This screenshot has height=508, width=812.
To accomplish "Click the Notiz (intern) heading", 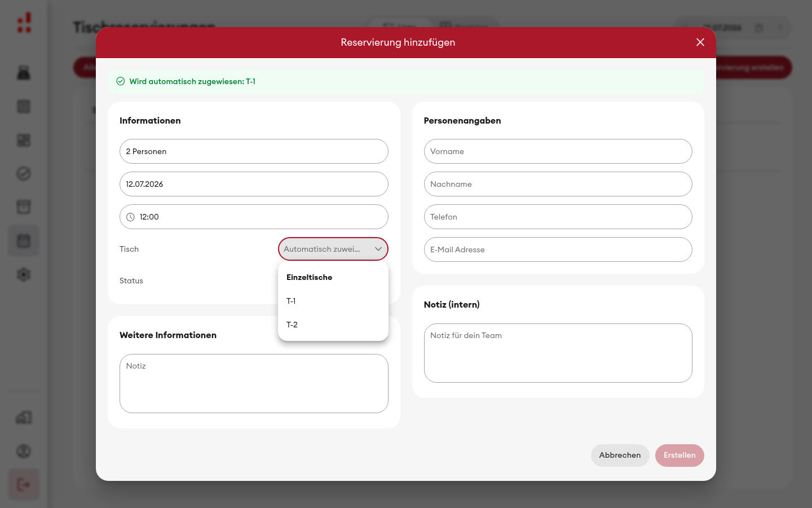I will point(452,304).
